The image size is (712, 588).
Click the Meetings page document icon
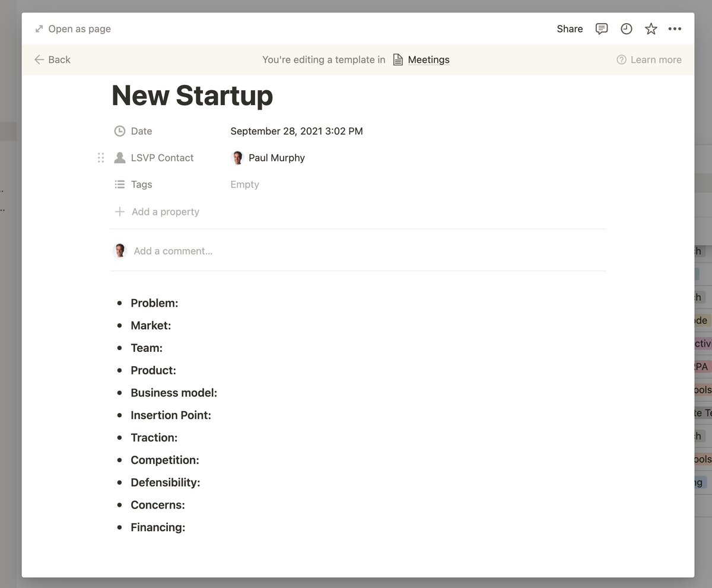pos(398,59)
